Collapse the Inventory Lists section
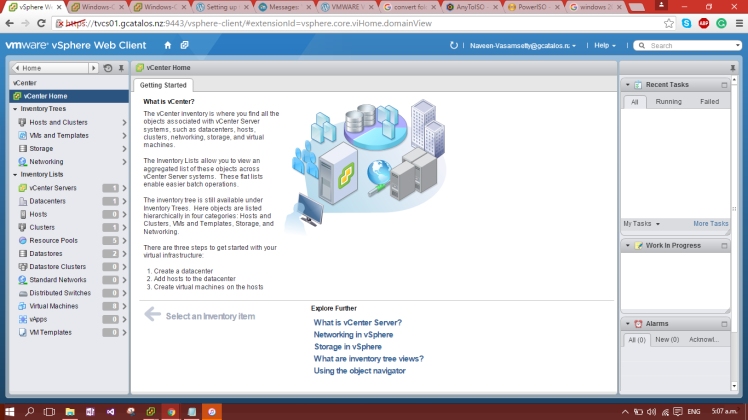 tap(15, 175)
